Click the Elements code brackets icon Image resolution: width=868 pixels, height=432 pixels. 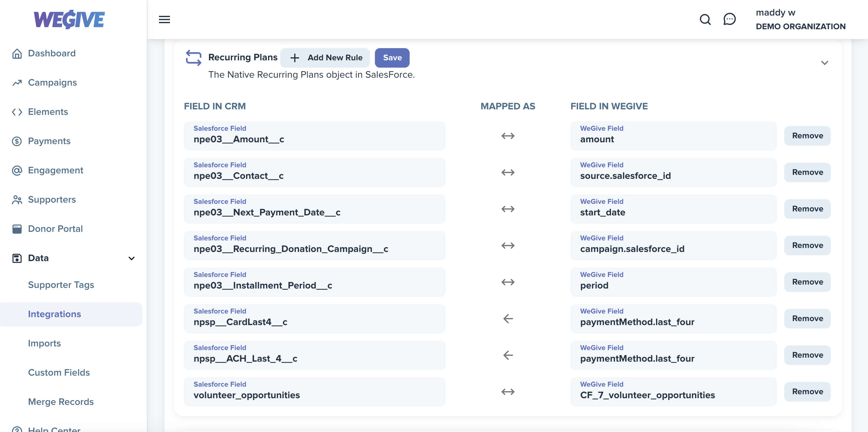point(17,112)
